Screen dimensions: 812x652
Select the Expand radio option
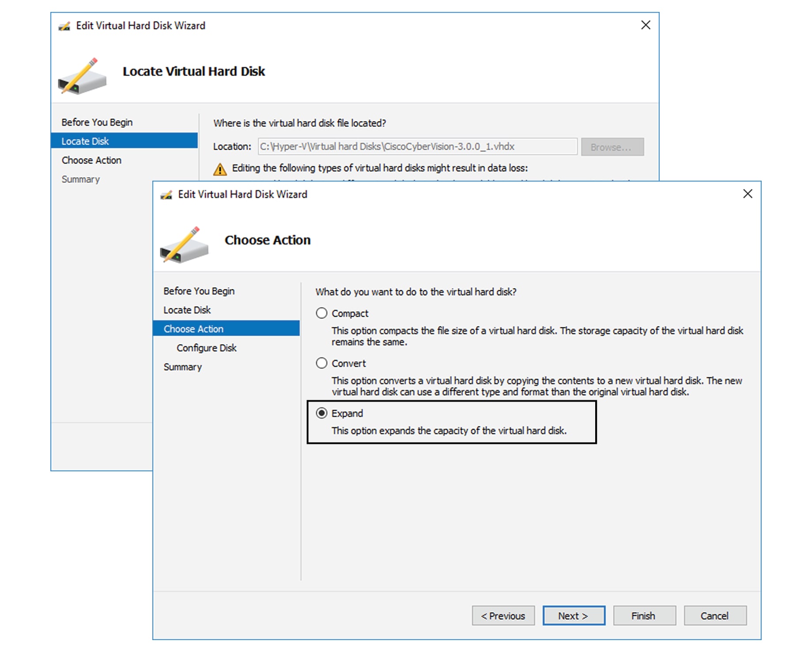pos(321,413)
